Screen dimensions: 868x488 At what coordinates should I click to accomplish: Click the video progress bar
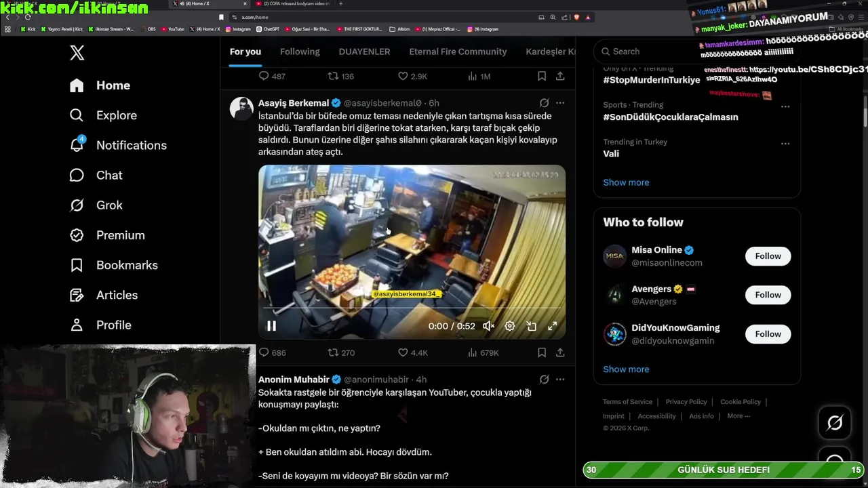(412, 308)
